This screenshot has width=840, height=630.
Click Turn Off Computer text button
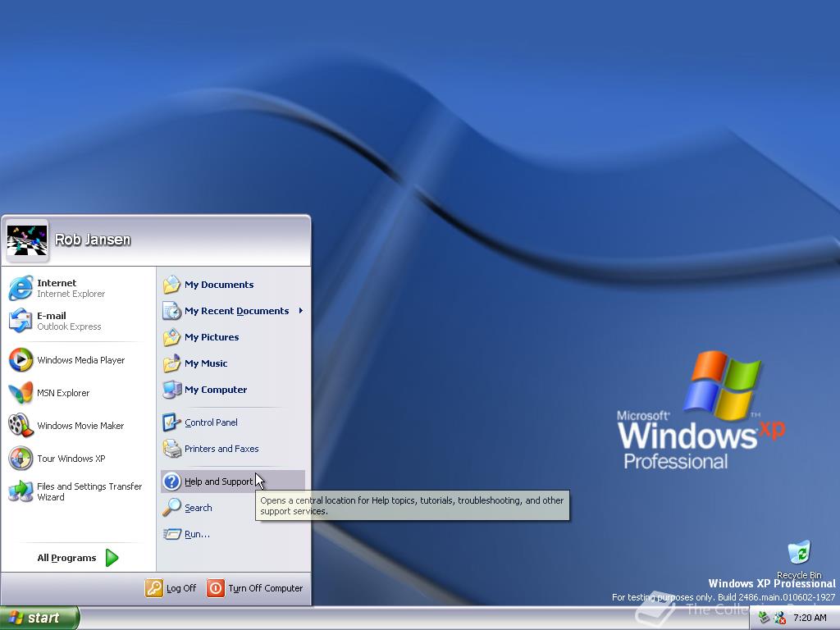click(266, 588)
